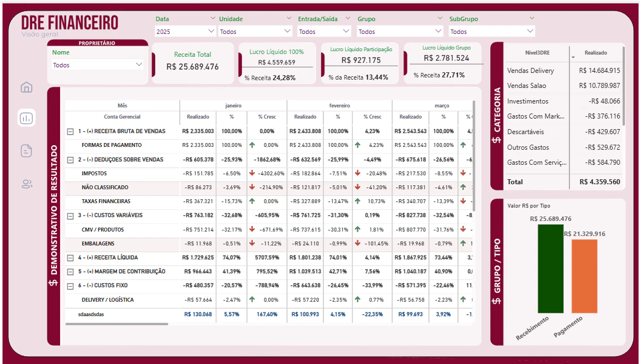Viewport: 640px width, 364px height.
Task: Select the green Recebimento bar in the chart
Action: coord(550,268)
